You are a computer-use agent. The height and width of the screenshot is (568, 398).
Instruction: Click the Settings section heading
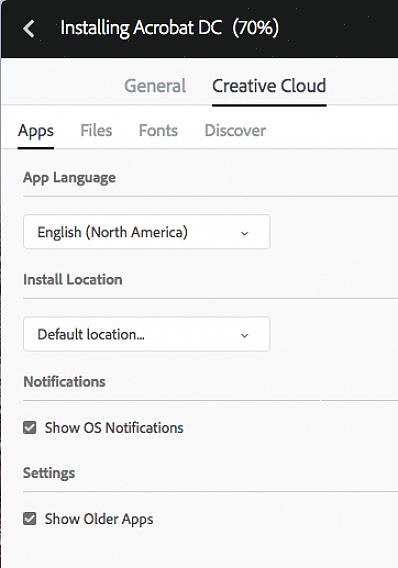(49, 473)
